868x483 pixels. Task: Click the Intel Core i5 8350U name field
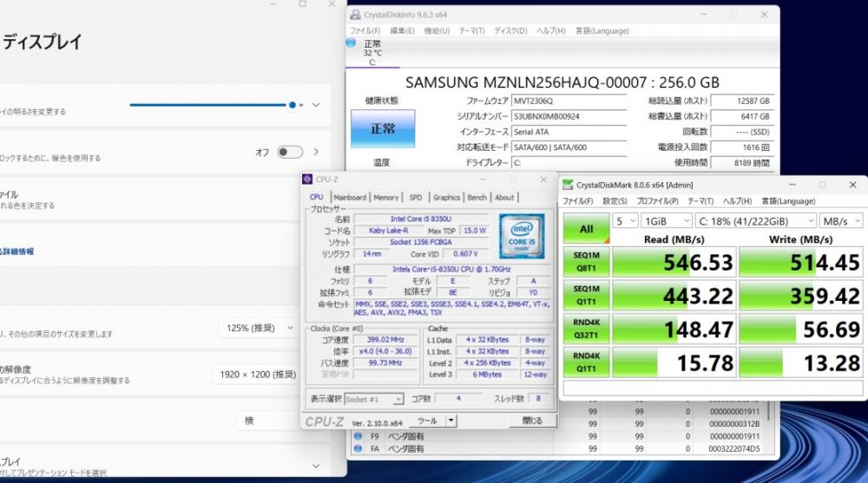[x=421, y=219]
